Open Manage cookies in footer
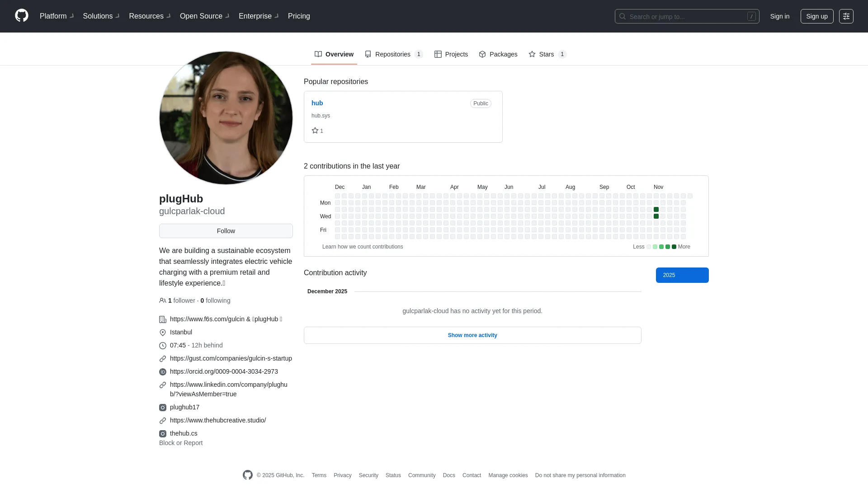 click(x=508, y=475)
